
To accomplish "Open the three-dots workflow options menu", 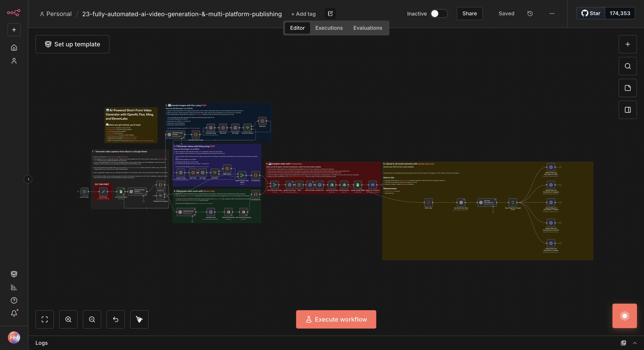I will click(552, 14).
